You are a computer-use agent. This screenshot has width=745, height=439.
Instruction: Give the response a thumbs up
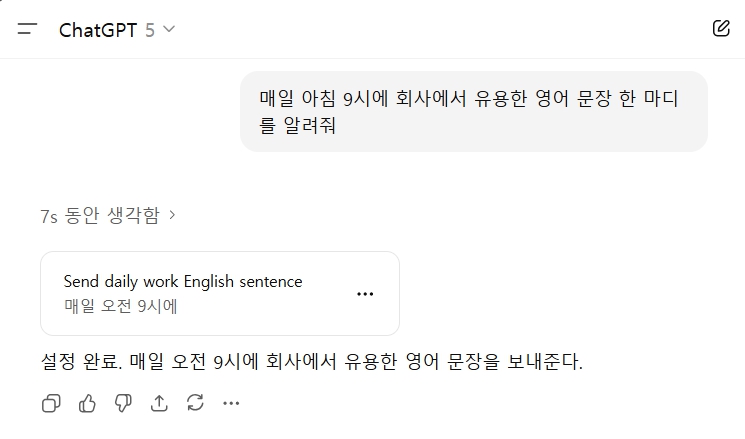(87, 403)
